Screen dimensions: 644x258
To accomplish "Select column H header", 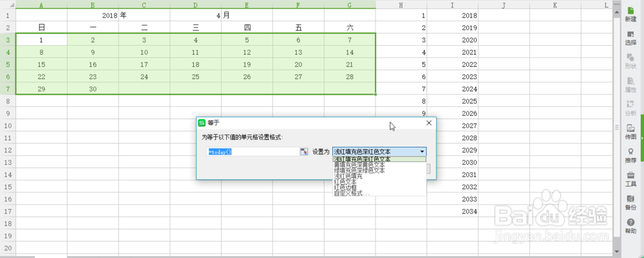I will (401, 5).
